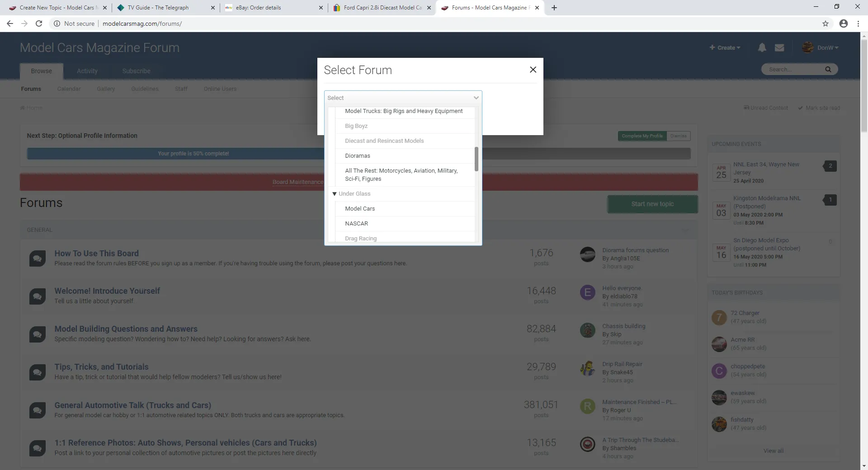868x470 pixels.
Task: Reload the page in the browser
Action: tap(39, 23)
